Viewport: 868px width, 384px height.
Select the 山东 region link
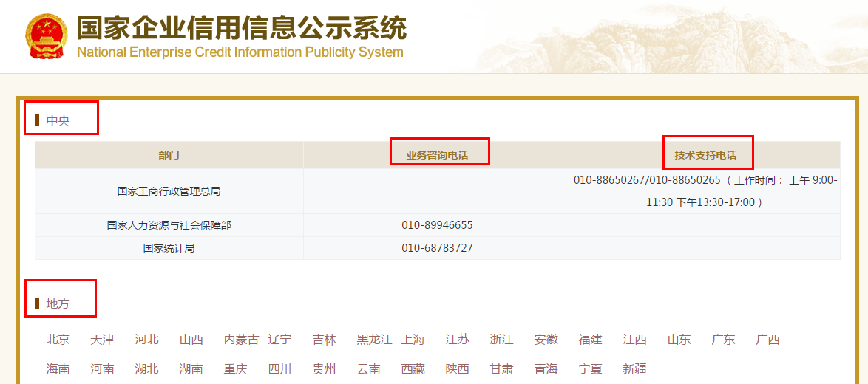click(679, 339)
